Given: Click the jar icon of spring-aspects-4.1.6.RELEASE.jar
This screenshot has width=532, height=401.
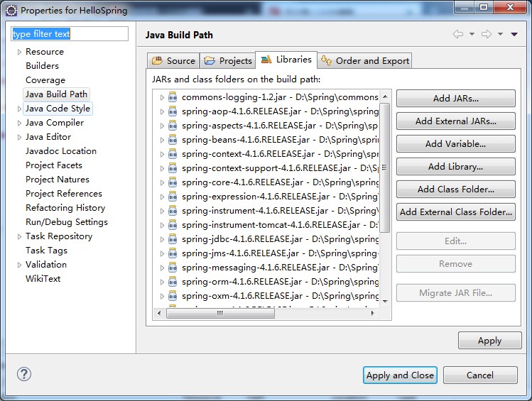Looking at the screenshot, I should point(173,126).
